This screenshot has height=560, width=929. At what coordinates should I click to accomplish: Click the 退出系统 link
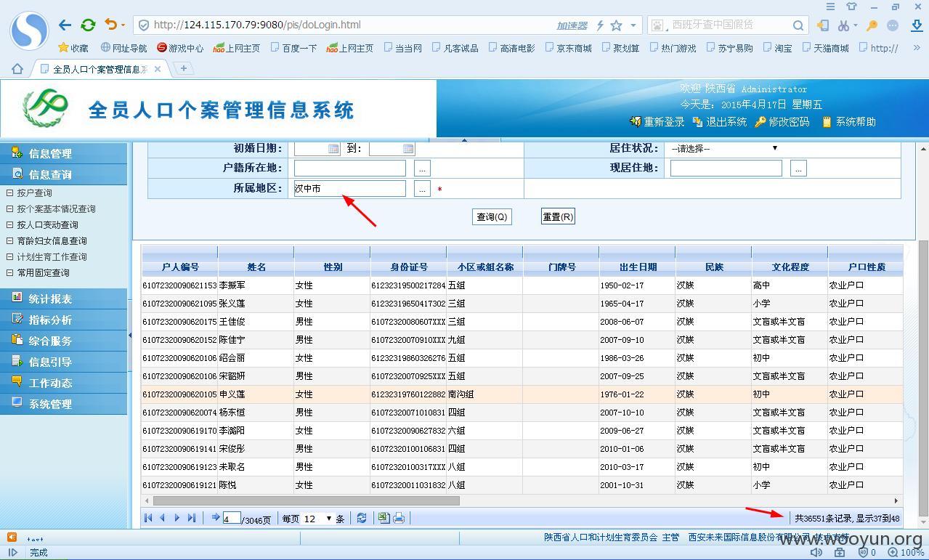pyautogui.click(x=720, y=122)
